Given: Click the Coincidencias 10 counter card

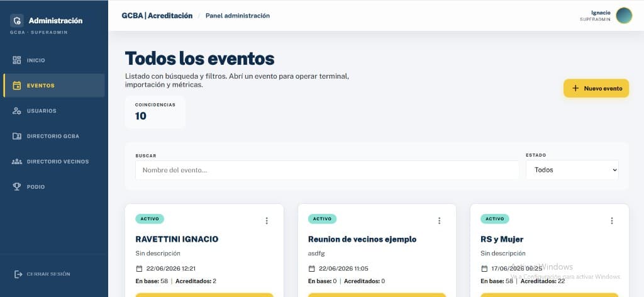Looking at the screenshot, I should pos(155,112).
